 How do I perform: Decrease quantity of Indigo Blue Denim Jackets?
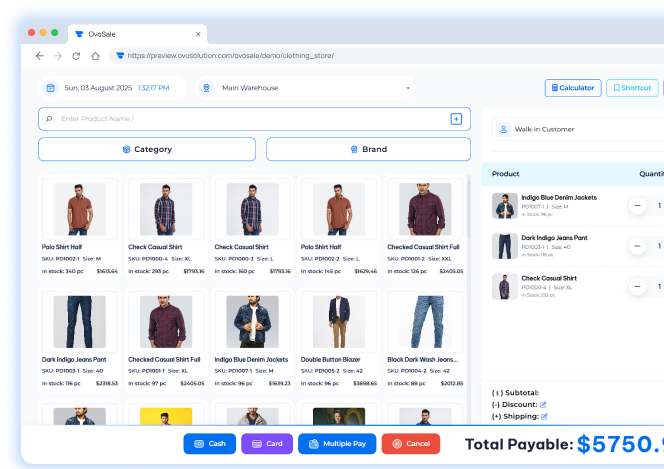pos(637,206)
